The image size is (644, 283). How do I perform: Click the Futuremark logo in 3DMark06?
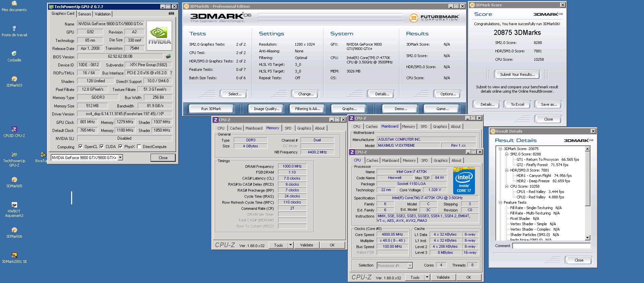pos(434,18)
